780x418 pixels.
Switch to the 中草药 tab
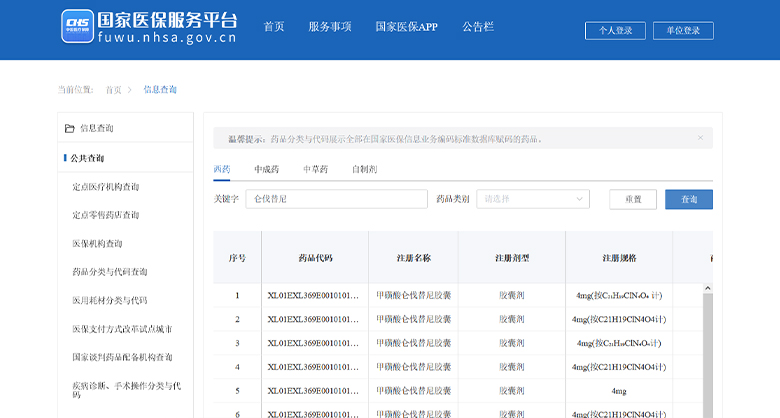click(x=315, y=169)
